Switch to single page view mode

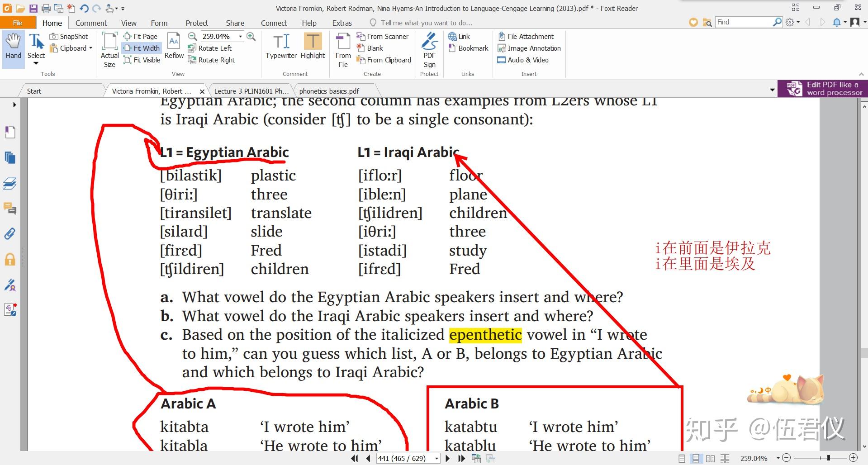pyautogui.click(x=682, y=459)
